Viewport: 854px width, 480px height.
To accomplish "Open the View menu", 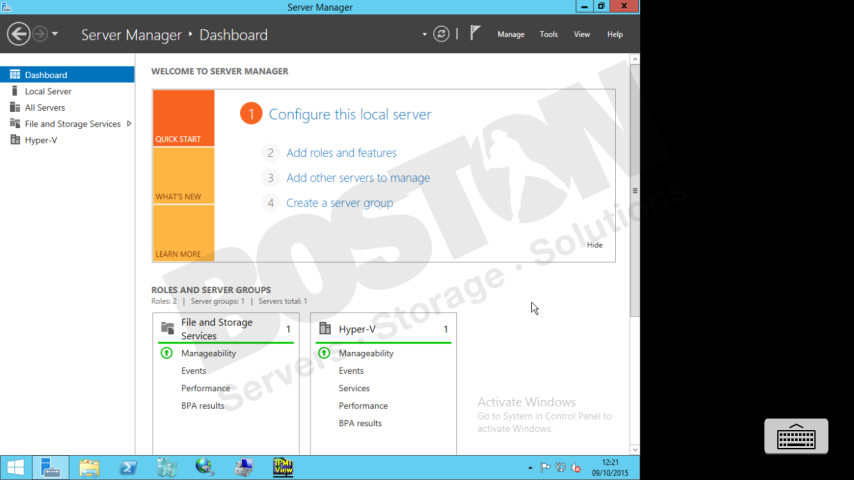I will pyautogui.click(x=582, y=34).
